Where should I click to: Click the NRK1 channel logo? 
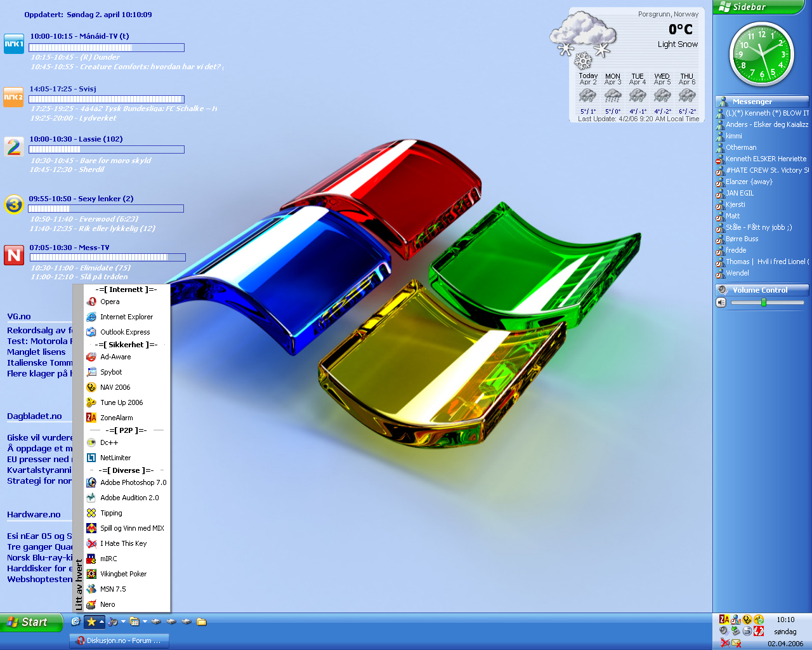click(x=14, y=44)
